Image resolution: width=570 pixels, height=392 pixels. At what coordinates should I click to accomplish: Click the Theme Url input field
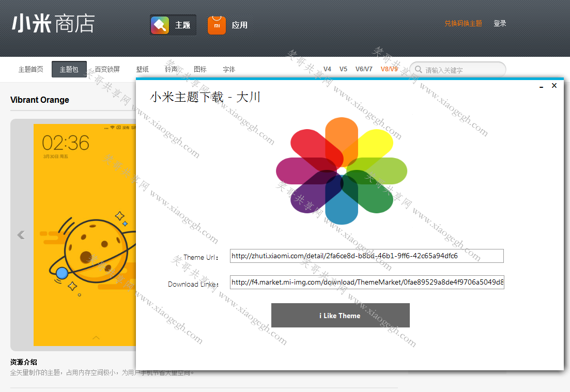[367, 256]
